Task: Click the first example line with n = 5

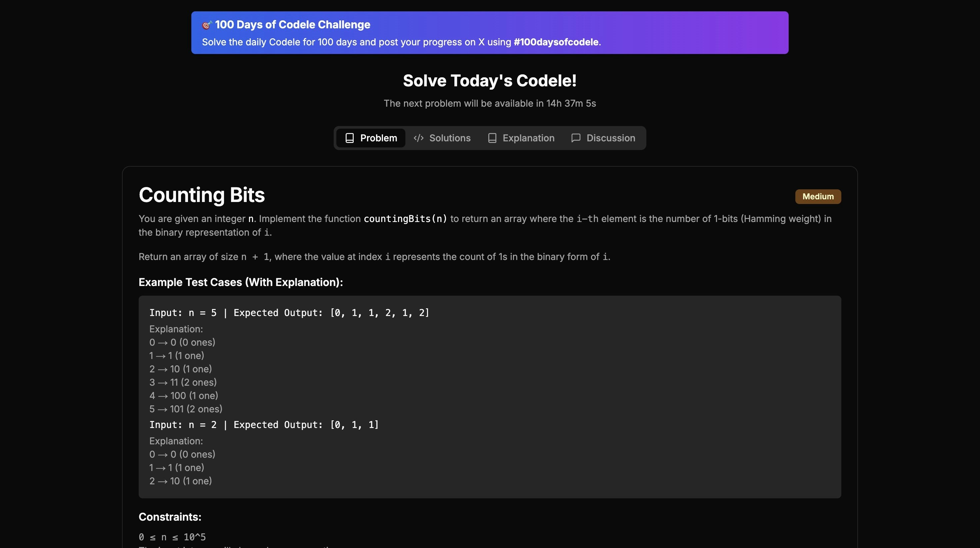Action: 289,313
